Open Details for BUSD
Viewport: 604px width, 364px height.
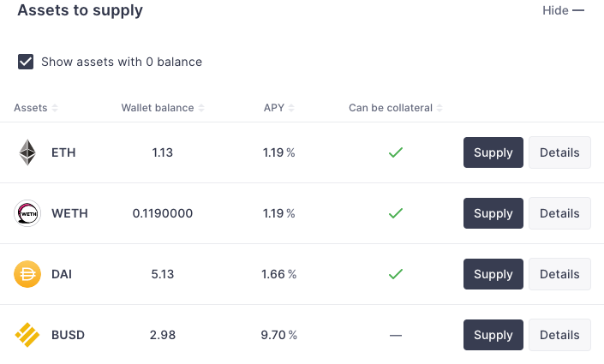[559, 335]
